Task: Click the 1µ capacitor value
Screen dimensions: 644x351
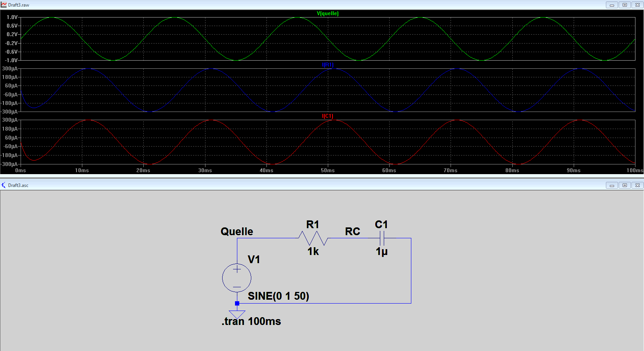Action: click(x=382, y=252)
